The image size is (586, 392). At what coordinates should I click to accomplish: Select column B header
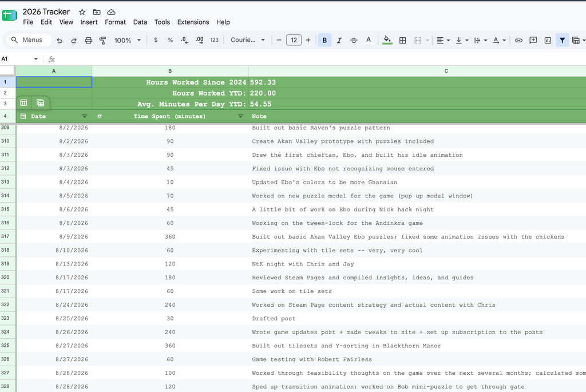click(x=170, y=71)
